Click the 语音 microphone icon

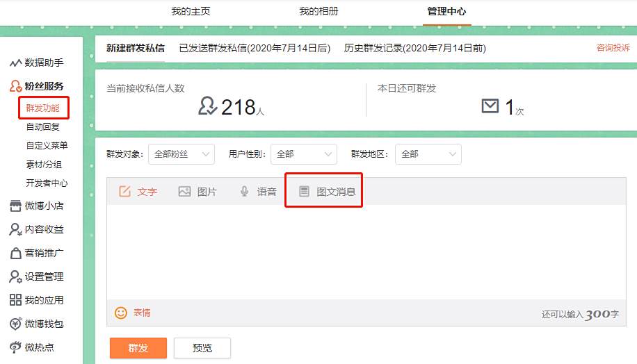point(244,191)
